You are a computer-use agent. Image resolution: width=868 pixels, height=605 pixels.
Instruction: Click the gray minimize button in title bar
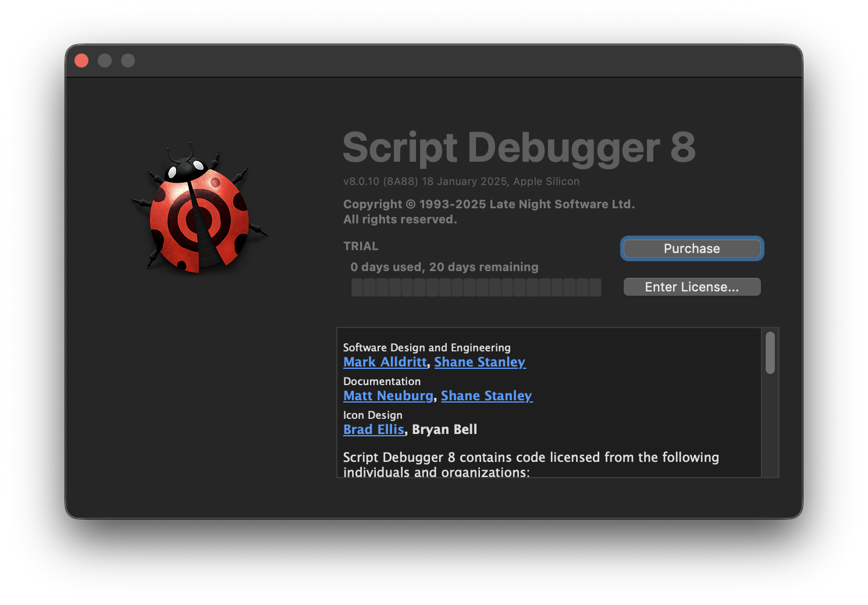click(105, 61)
